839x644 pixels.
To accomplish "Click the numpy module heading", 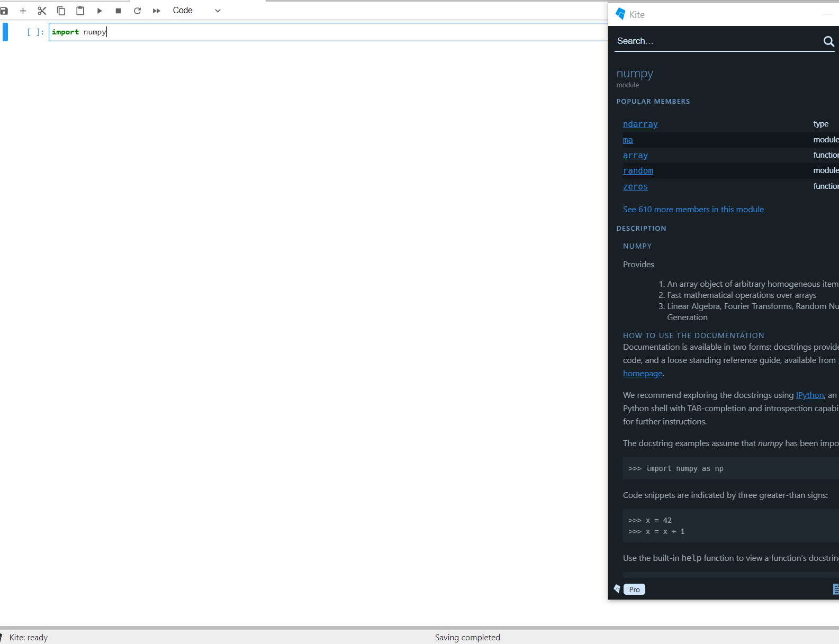I will [x=635, y=73].
